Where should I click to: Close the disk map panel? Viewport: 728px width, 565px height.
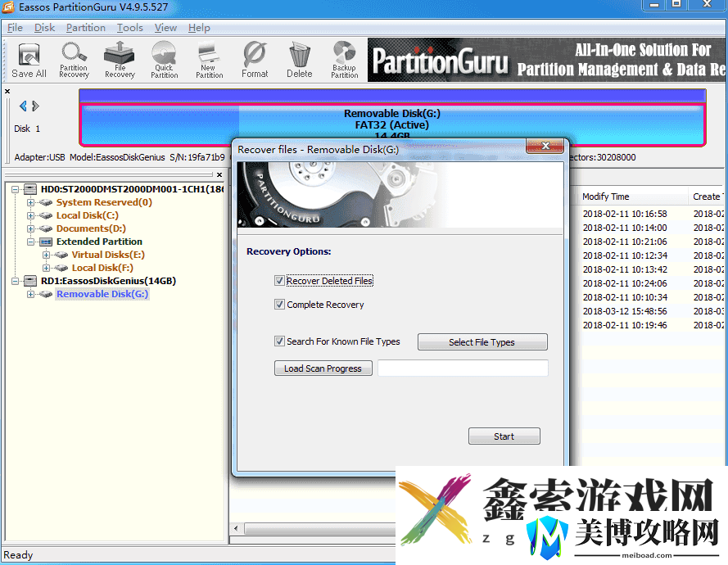tap(7, 92)
